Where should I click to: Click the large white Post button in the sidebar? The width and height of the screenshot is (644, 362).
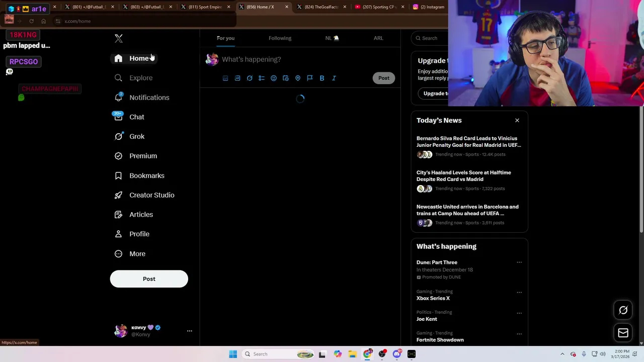(x=149, y=279)
